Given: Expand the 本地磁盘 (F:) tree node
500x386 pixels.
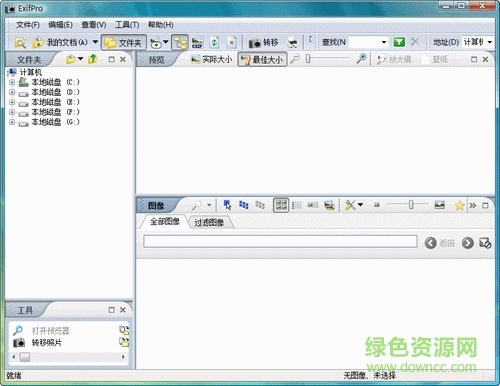Looking at the screenshot, I should (12, 112).
